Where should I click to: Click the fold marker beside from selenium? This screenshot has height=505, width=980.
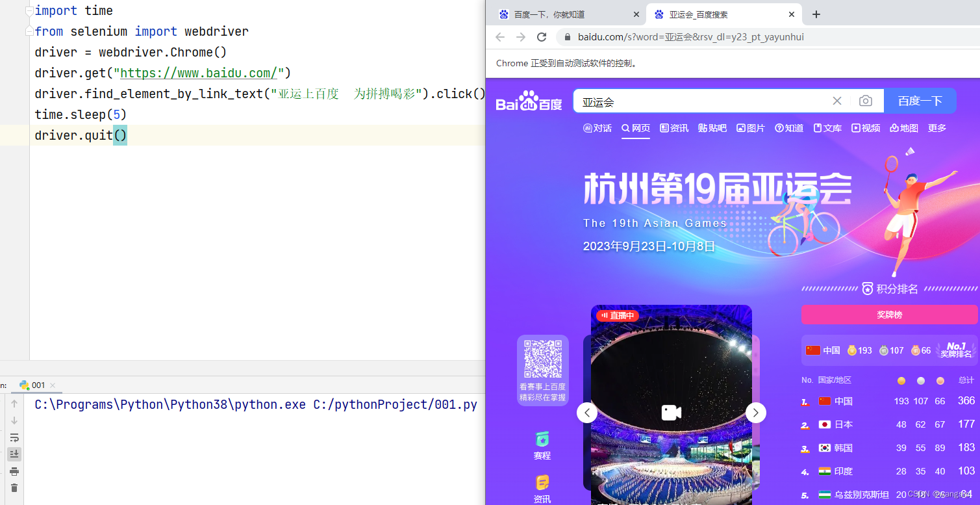coord(29,31)
